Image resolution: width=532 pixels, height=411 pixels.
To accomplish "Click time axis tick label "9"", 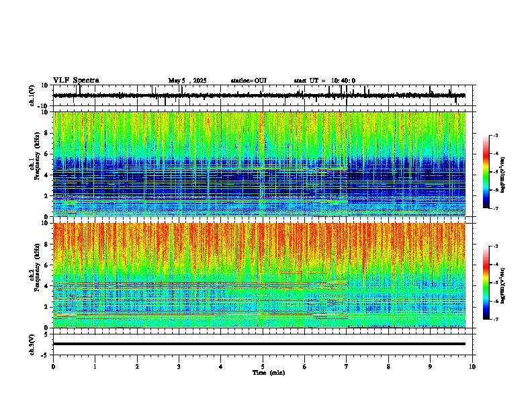I will [x=430, y=367].
